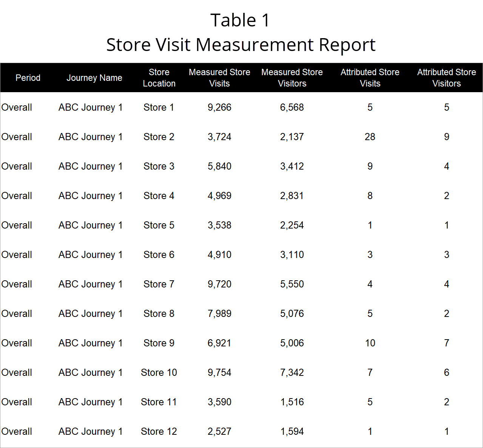The height and width of the screenshot is (448, 483).
Task: Click the Store 9 attributed visits value 10
Action: [370, 343]
